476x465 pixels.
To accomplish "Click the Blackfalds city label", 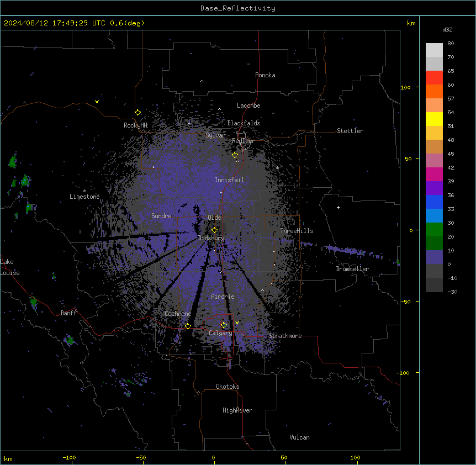I will [244, 123].
